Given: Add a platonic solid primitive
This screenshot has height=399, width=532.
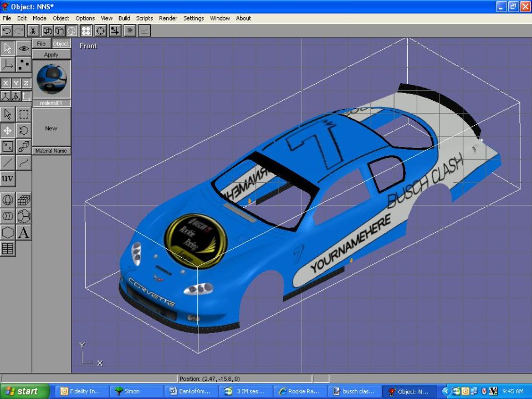Looking at the screenshot, I should pos(23,216).
